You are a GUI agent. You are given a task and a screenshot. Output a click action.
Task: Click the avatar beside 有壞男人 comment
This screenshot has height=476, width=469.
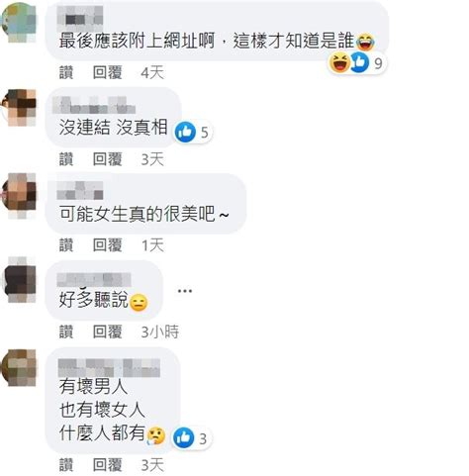[x=19, y=368]
